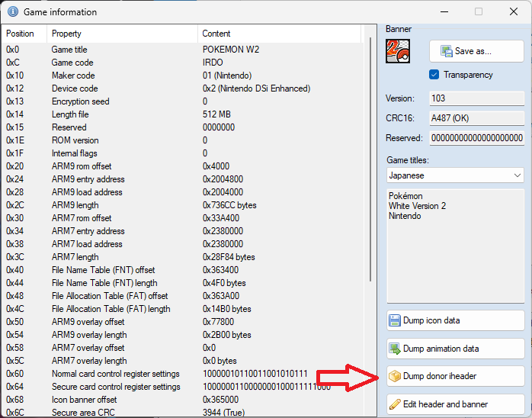Screen dimensions: 532x418
Task: Select the content value IRDO
Action: click(x=213, y=63)
